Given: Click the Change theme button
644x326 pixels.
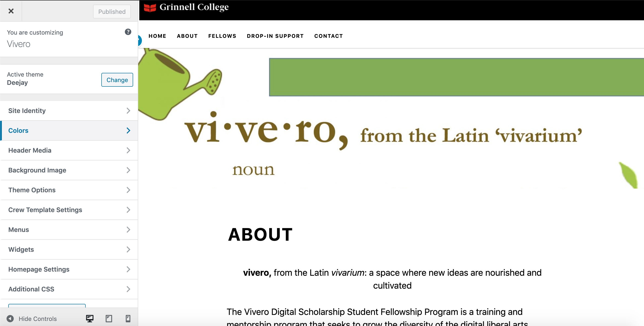Looking at the screenshot, I should pyautogui.click(x=117, y=79).
